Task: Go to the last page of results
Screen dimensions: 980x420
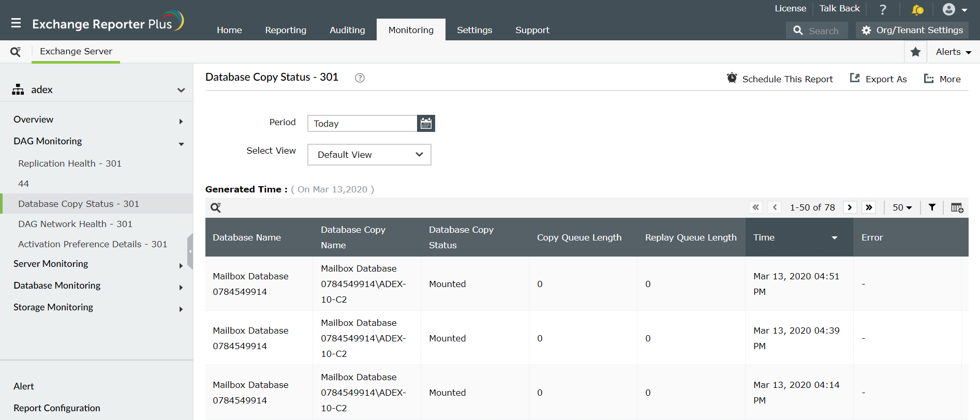Action: 869,207
